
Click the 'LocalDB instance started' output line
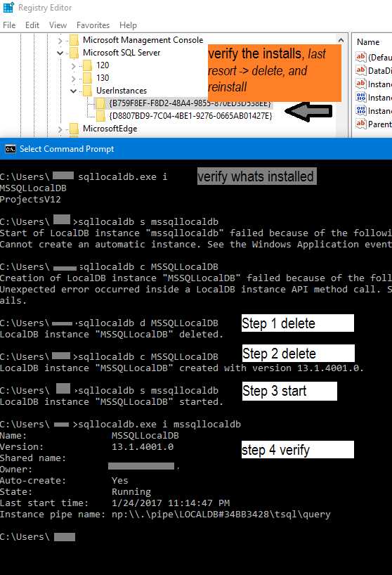(x=112, y=402)
